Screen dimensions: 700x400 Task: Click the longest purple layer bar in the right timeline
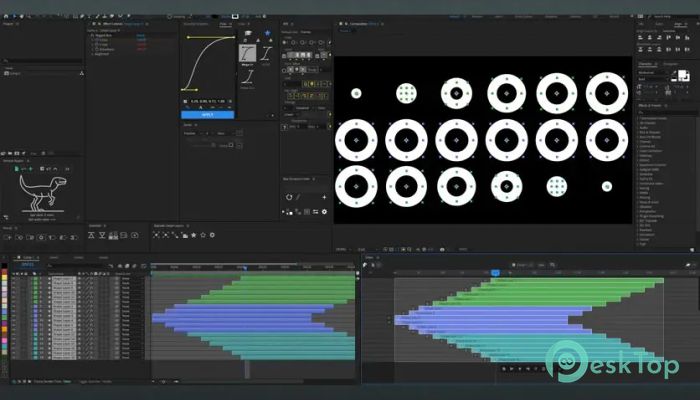click(481, 320)
